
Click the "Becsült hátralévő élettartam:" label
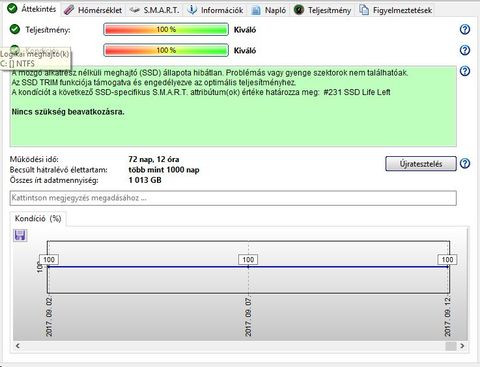59,170
